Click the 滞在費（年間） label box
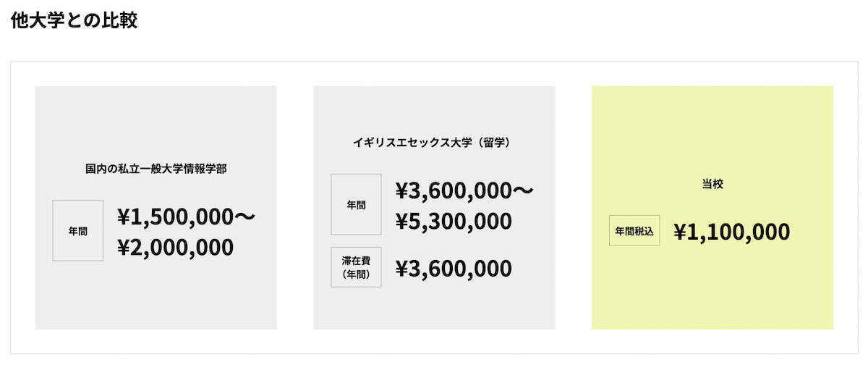 356,267
